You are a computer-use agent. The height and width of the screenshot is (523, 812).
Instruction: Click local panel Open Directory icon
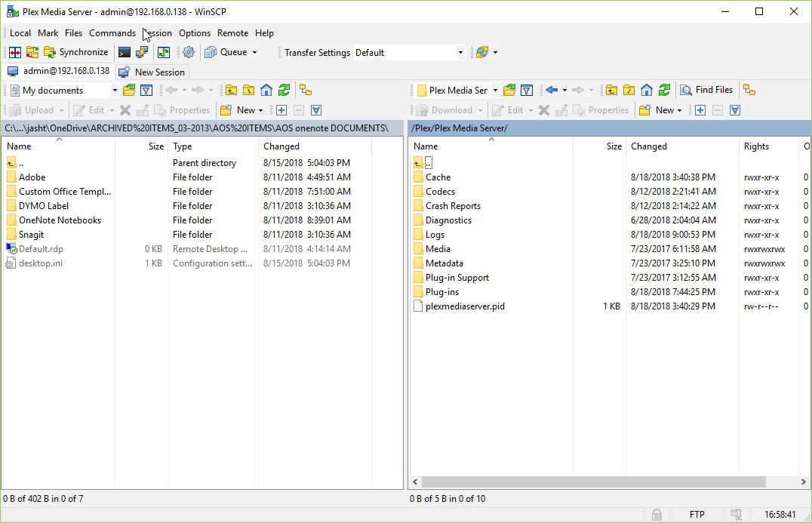(x=129, y=90)
